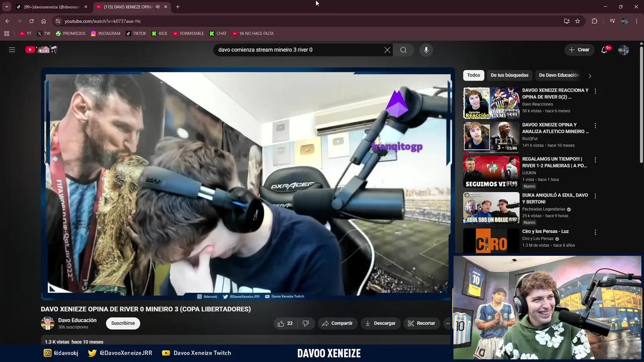
Task: Open REGALAMOS UN TIEMPO video thumbnail
Action: [491, 171]
